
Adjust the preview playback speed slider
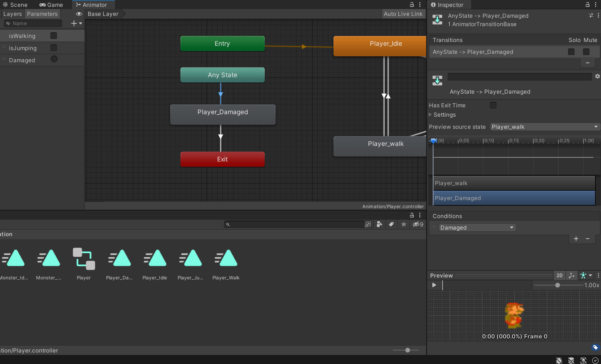click(x=557, y=285)
